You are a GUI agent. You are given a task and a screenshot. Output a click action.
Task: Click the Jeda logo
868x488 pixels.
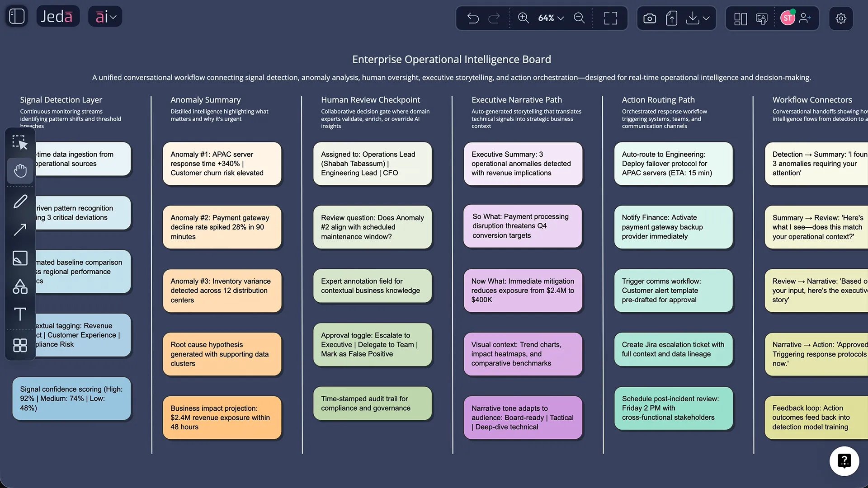(x=58, y=16)
